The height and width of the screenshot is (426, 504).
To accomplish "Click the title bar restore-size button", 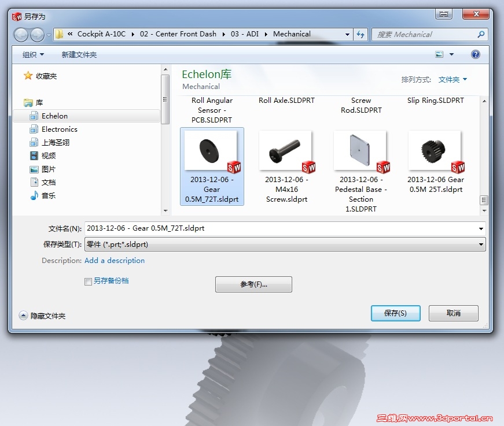I will [444, 14].
